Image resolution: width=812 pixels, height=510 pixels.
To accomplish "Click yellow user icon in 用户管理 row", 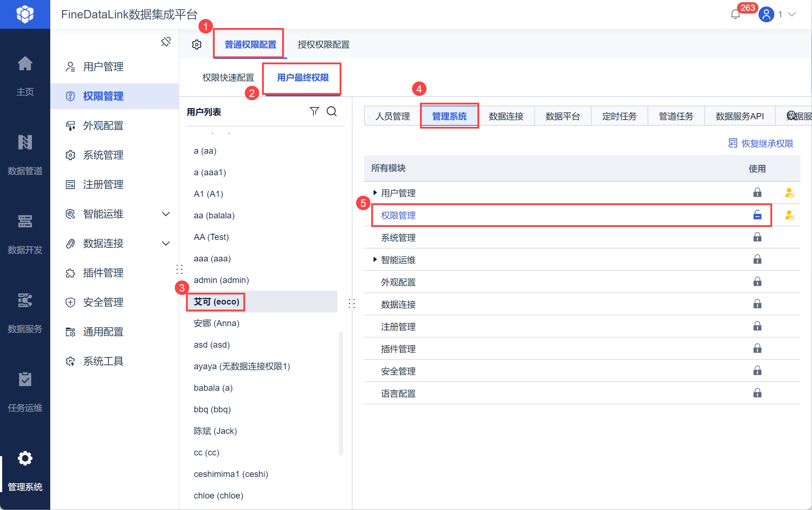I will pyautogui.click(x=789, y=193).
